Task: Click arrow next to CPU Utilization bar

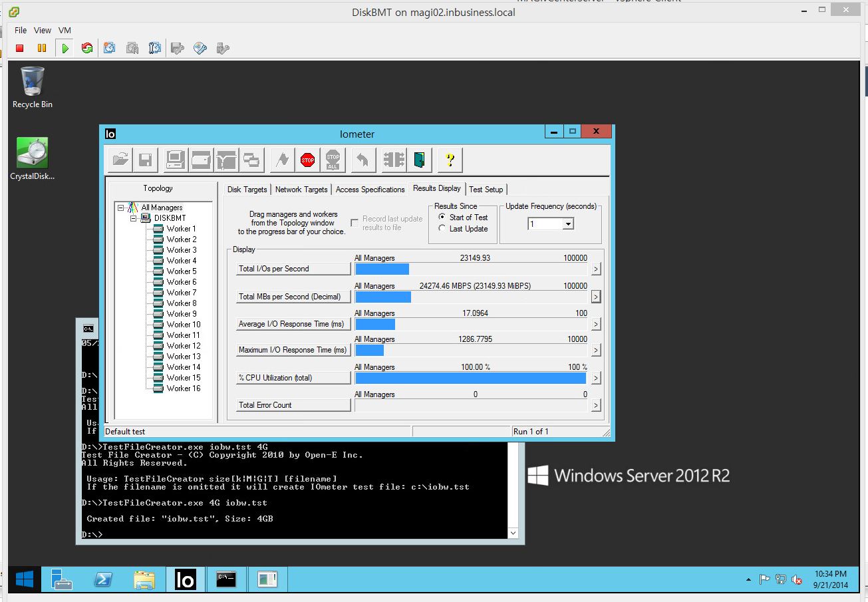Action: [x=596, y=378]
